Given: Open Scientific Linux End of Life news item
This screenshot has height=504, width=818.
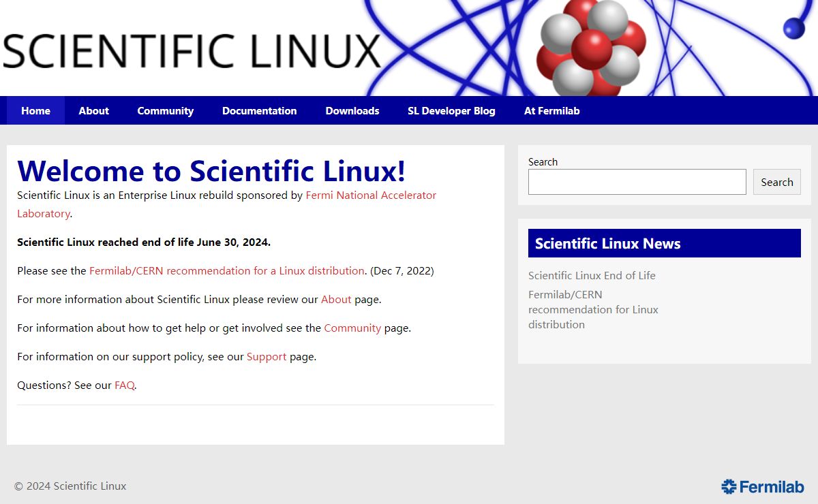Looking at the screenshot, I should (592, 275).
